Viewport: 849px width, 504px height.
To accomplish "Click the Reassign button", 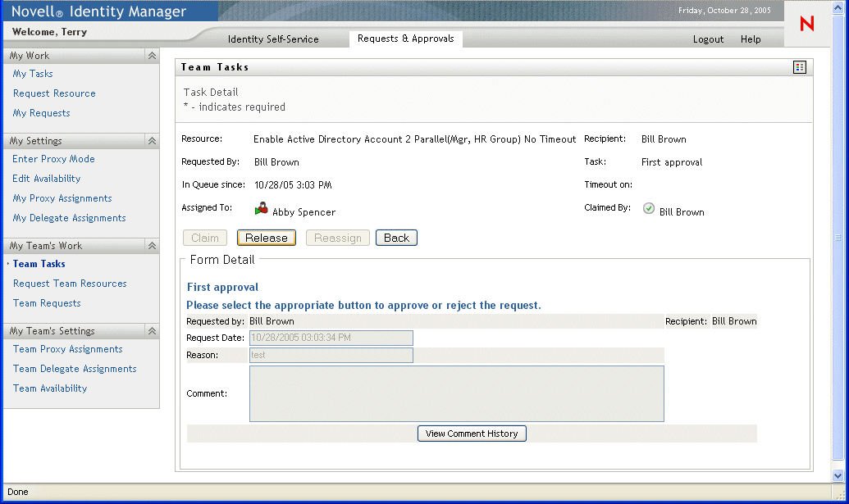I will pos(338,238).
